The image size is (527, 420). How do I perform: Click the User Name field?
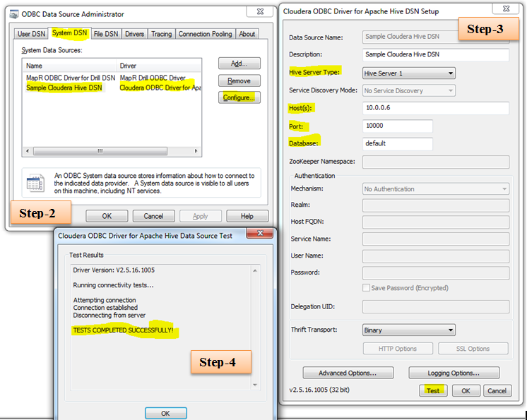tap(436, 256)
